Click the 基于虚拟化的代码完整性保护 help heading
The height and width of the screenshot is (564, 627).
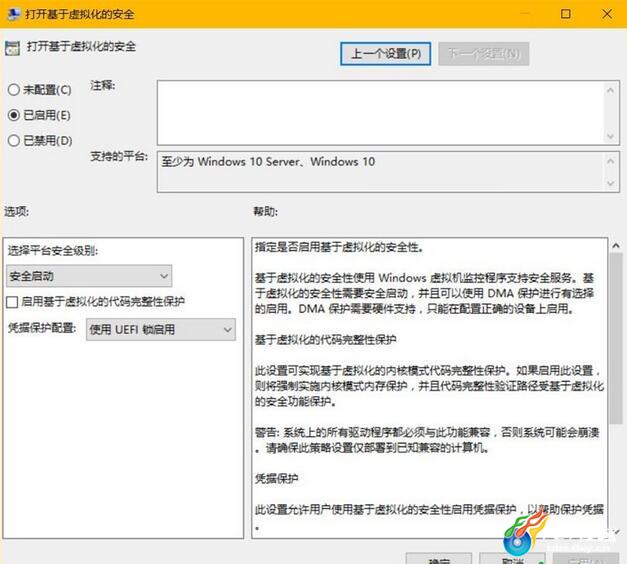325,340
